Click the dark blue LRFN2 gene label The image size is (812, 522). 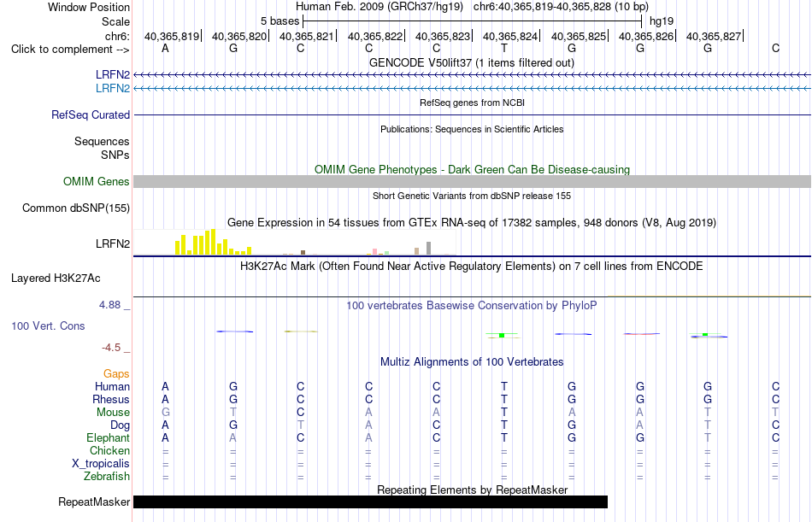pos(112,74)
